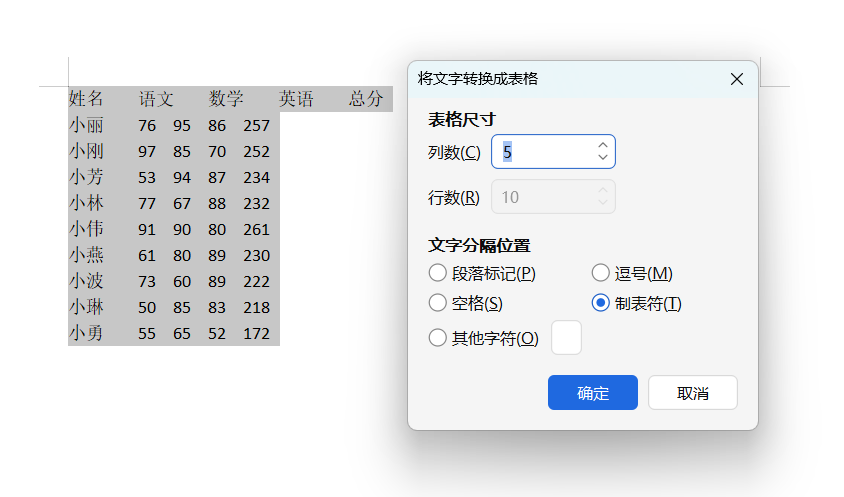The height and width of the screenshot is (497, 844).
Task: Enable the 其他字符 separator option
Action: pos(437,338)
